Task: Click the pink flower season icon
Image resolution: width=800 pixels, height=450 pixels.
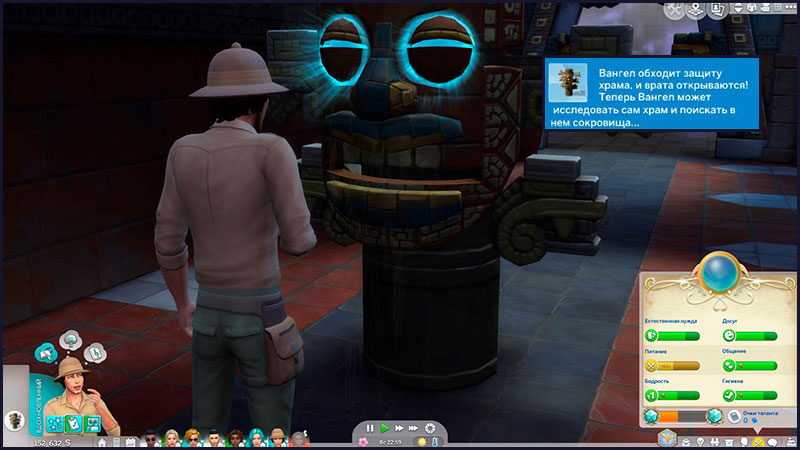Action: tap(363, 442)
